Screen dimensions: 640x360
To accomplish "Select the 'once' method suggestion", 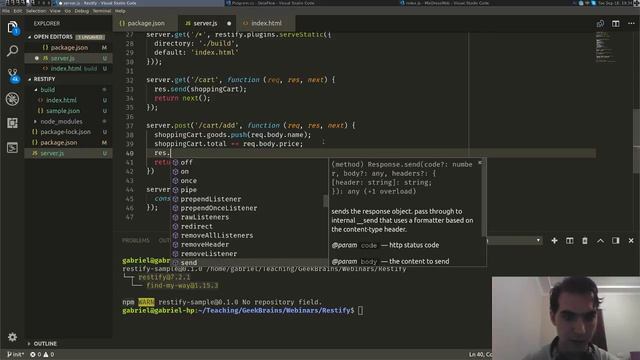I will click(249, 181).
